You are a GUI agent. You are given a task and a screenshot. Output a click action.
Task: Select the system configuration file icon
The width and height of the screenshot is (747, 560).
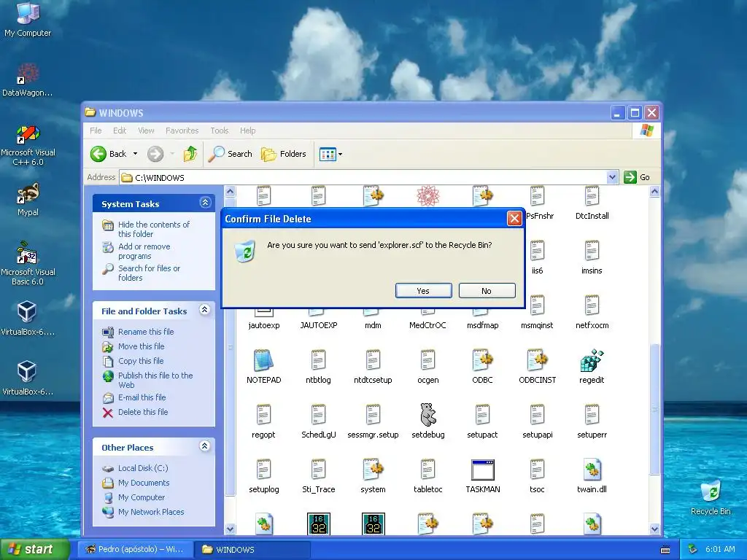[373, 470]
